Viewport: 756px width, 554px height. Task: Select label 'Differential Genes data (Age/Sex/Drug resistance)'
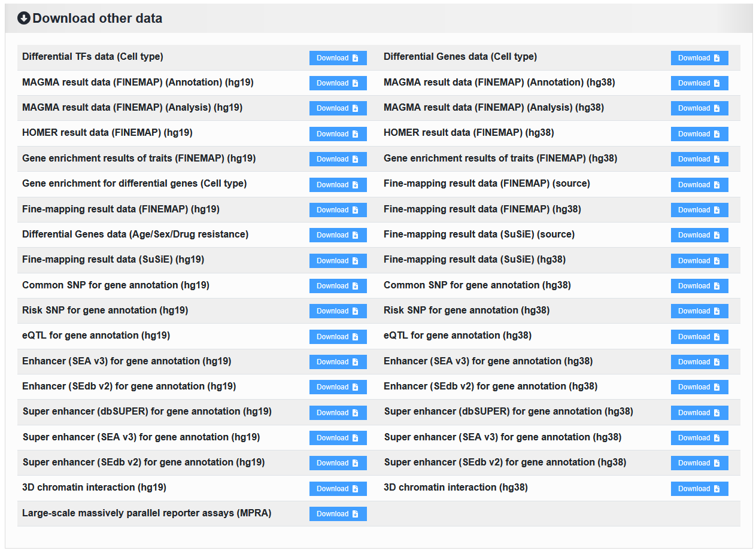135,235
